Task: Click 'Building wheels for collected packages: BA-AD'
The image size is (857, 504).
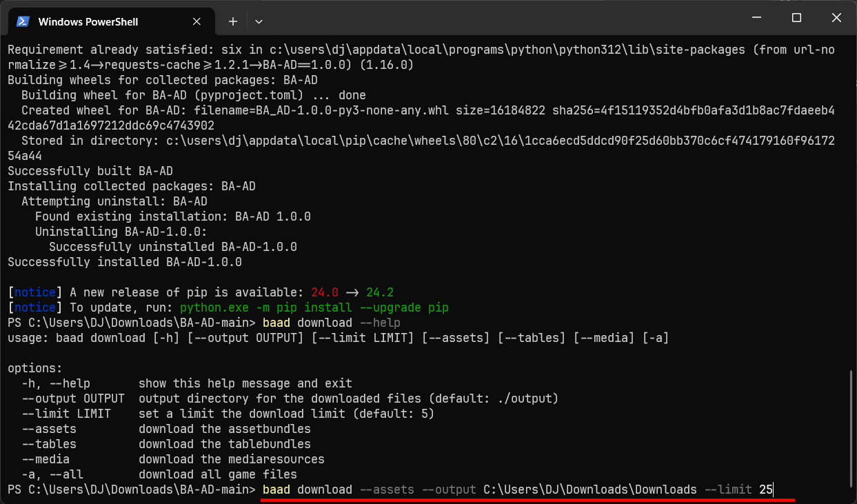Action: [163, 80]
